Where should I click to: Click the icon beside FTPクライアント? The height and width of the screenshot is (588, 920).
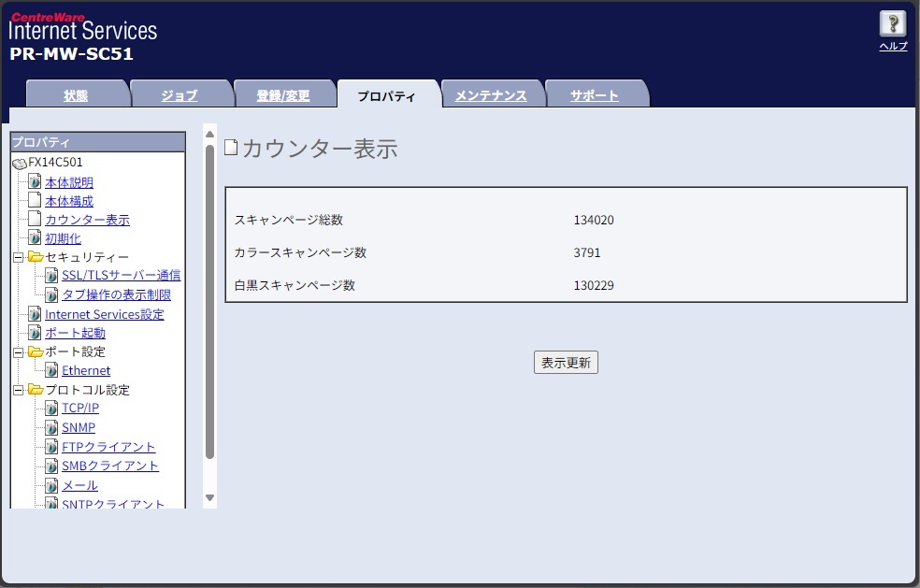pos(52,446)
